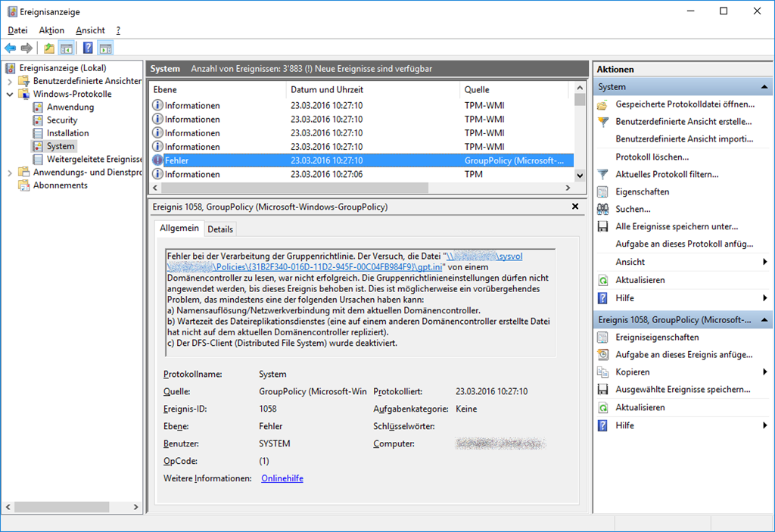The height and width of the screenshot is (532, 775).
Task: Close the event detail preview pane
Action: click(575, 207)
